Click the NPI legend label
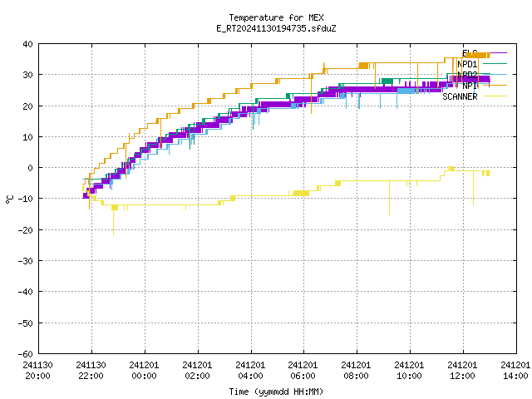Viewport: 532px width, 399px height. [x=470, y=86]
